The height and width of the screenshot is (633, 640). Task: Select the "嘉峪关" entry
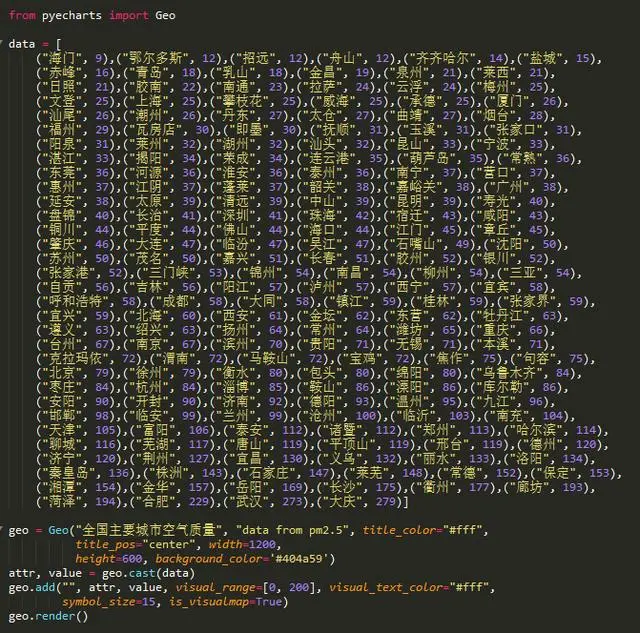coord(416,187)
